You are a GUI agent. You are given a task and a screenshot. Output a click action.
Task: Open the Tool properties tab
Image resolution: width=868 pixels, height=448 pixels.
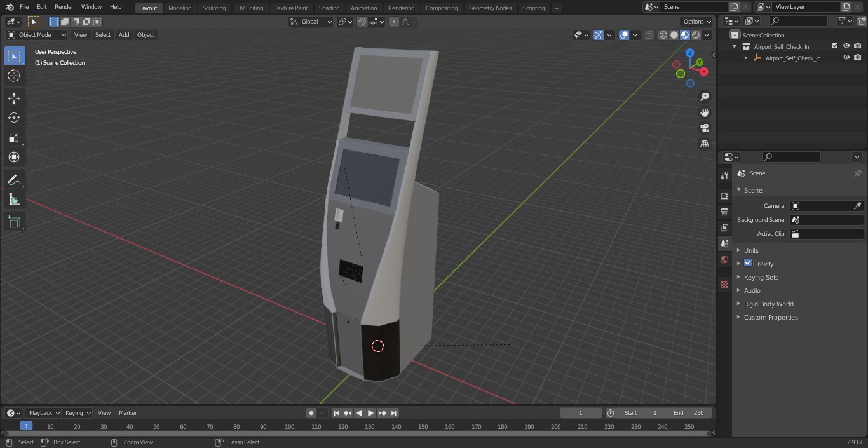[x=724, y=176]
